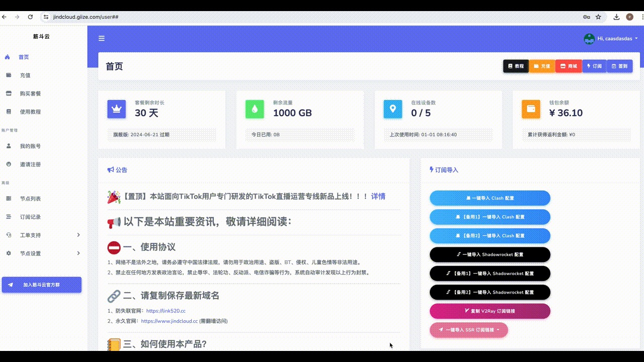Open the https://link520.cc link
Image resolution: width=644 pixels, height=362 pixels.
(166, 311)
